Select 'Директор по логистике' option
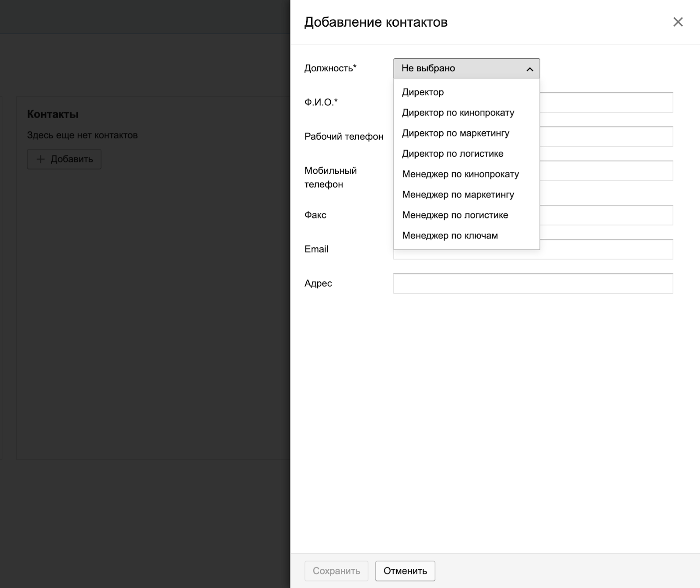 coord(452,154)
